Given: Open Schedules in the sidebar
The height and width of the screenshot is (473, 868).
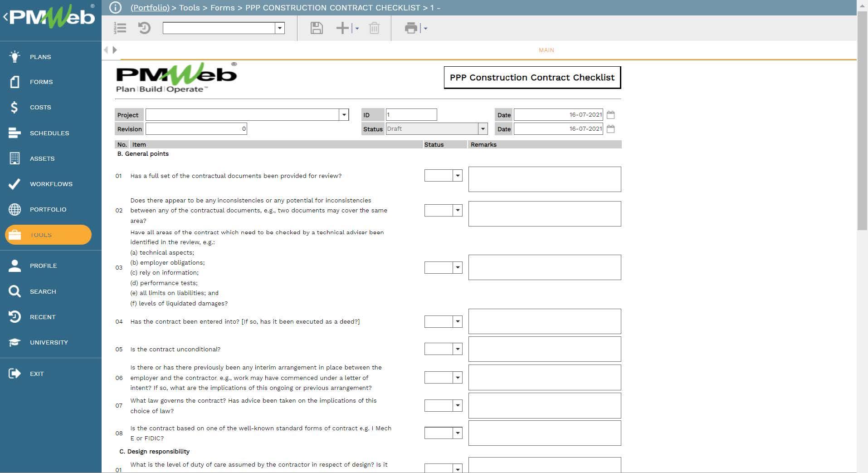Looking at the screenshot, I should pyautogui.click(x=49, y=133).
